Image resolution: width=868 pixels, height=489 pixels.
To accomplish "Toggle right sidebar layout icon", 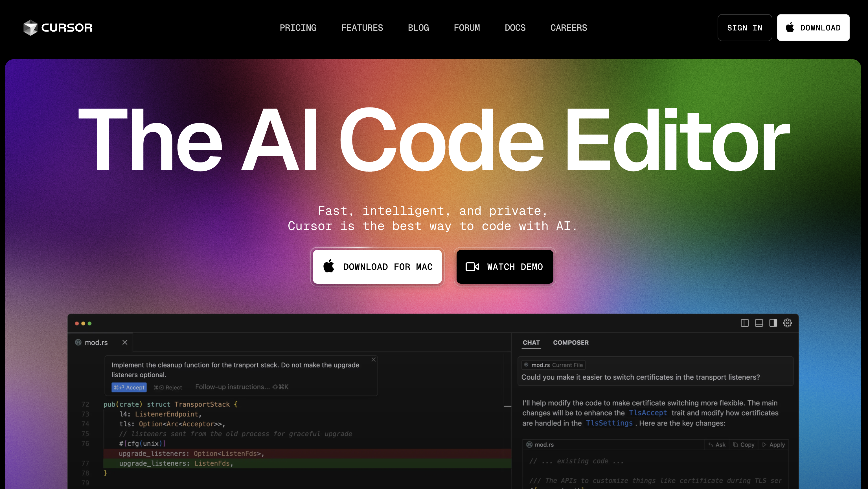I will pos(773,323).
